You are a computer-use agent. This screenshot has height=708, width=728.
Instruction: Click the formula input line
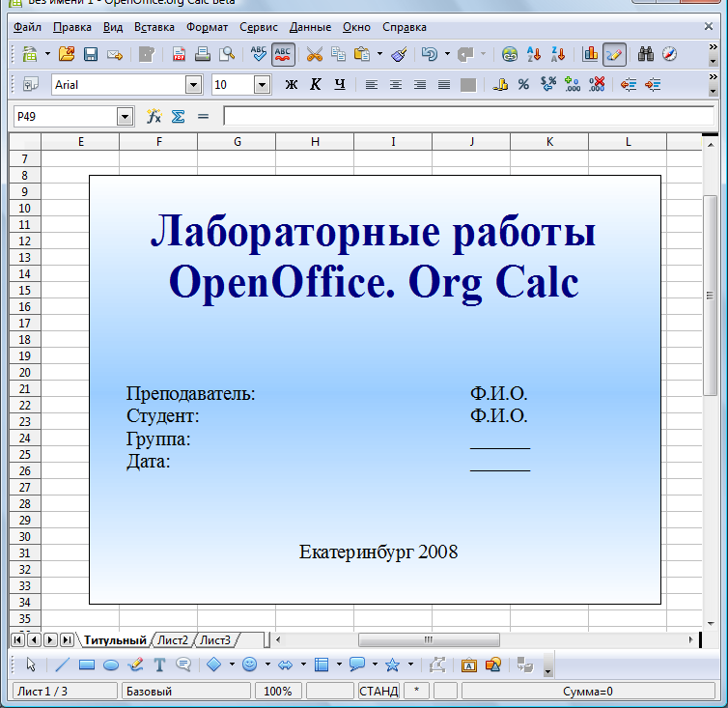[469, 116]
